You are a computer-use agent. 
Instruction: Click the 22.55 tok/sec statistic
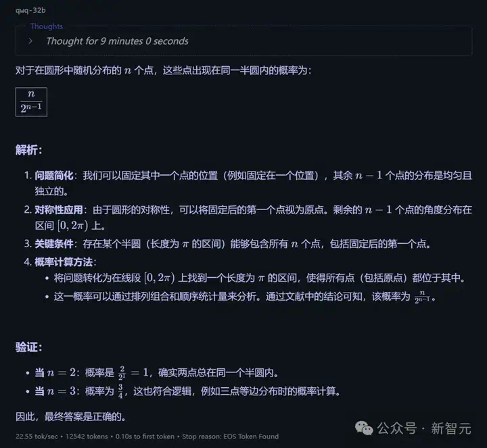point(37,437)
